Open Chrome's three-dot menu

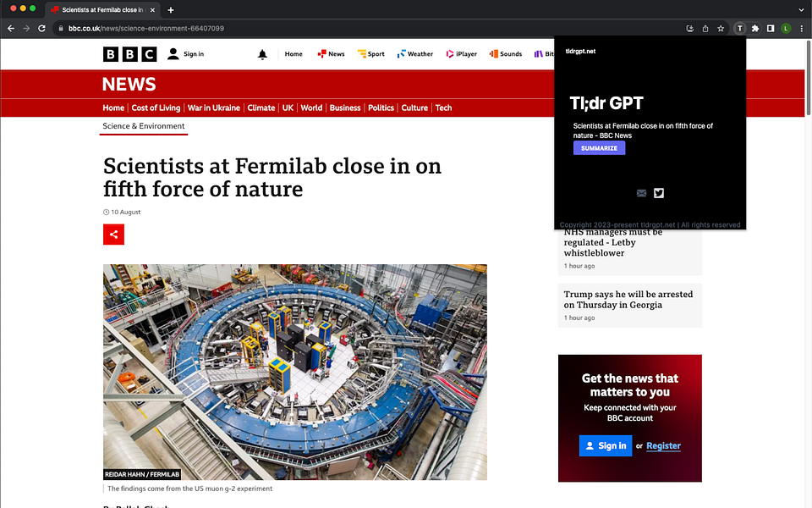click(801, 29)
